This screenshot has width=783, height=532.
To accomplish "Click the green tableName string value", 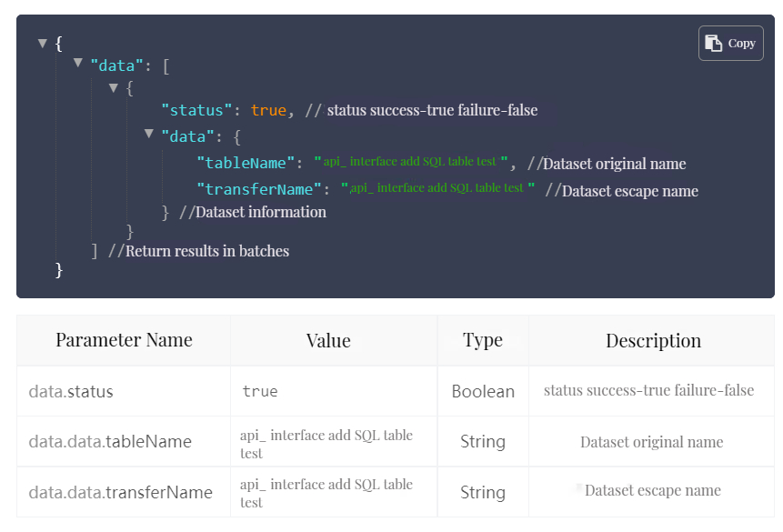I will tap(410, 161).
